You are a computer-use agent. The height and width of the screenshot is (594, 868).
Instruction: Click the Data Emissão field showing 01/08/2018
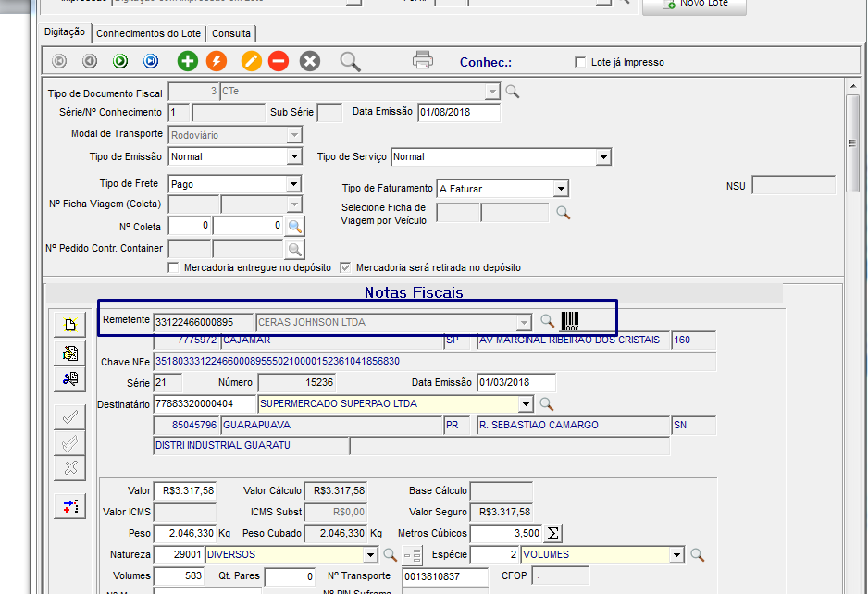pyautogui.click(x=458, y=113)
